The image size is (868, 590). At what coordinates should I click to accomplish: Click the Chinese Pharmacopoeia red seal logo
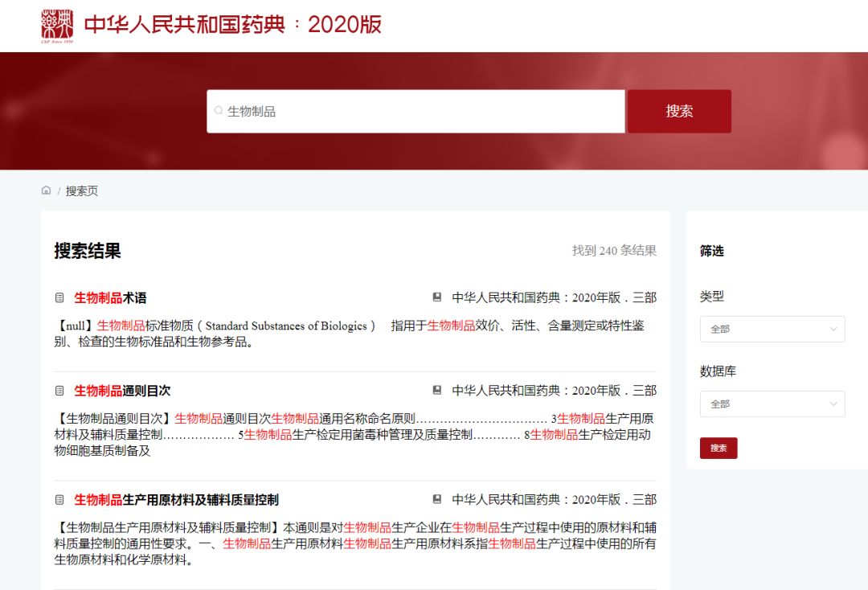pos(57,26)
